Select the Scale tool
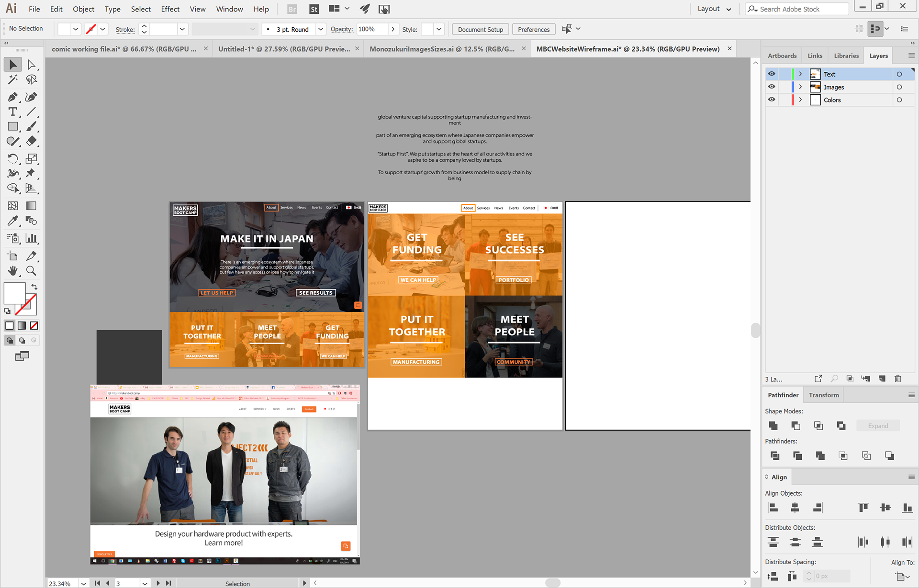 [x=31, y=158]
